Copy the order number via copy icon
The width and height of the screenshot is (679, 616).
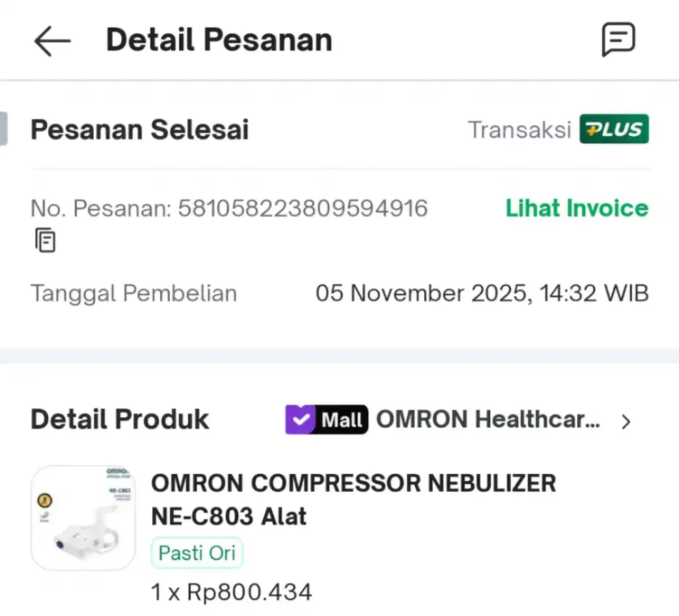click(x=45, y=240)
